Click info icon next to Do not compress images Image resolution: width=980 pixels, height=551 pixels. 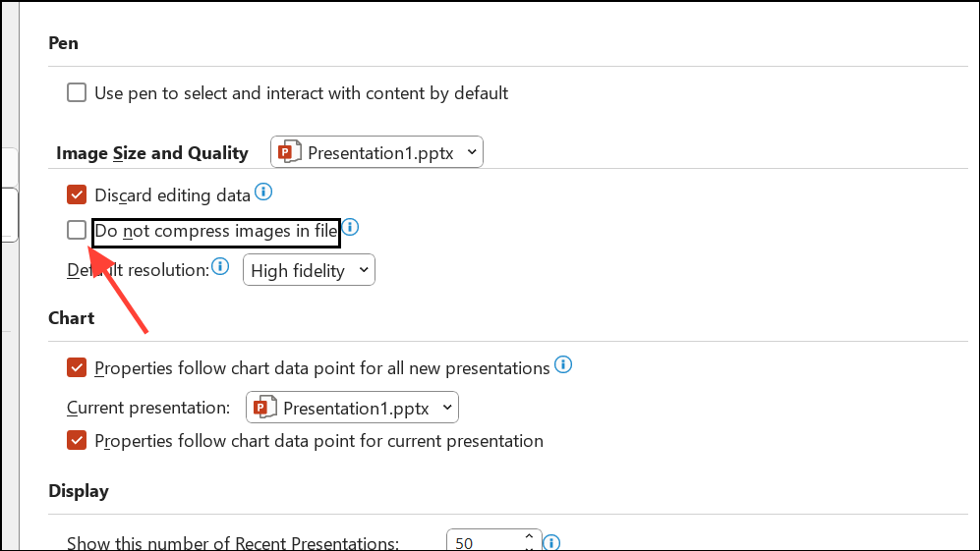click(x=350, y=228)
